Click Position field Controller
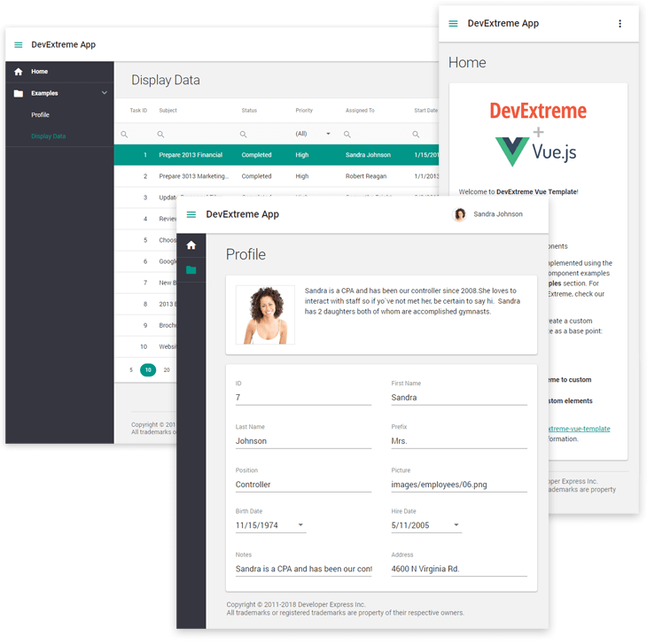This screenshot has width=647, height=644. click(303, 485)
